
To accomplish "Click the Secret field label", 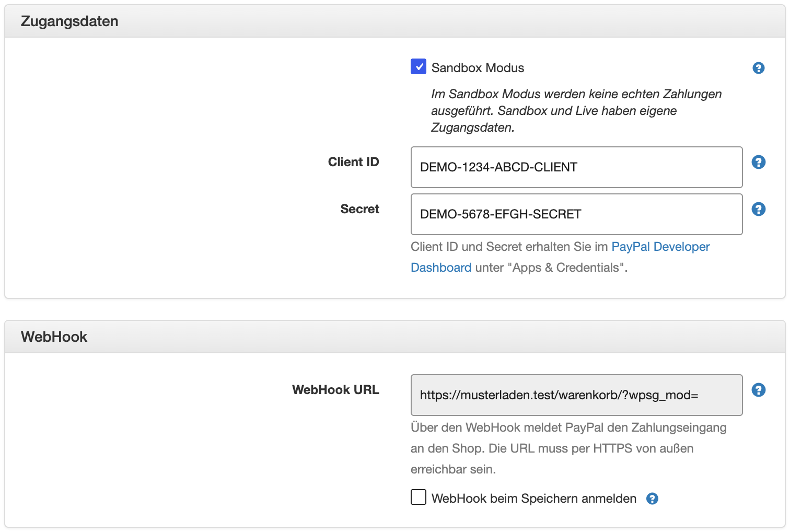I will pyautogui.click(x=360, y=209).
